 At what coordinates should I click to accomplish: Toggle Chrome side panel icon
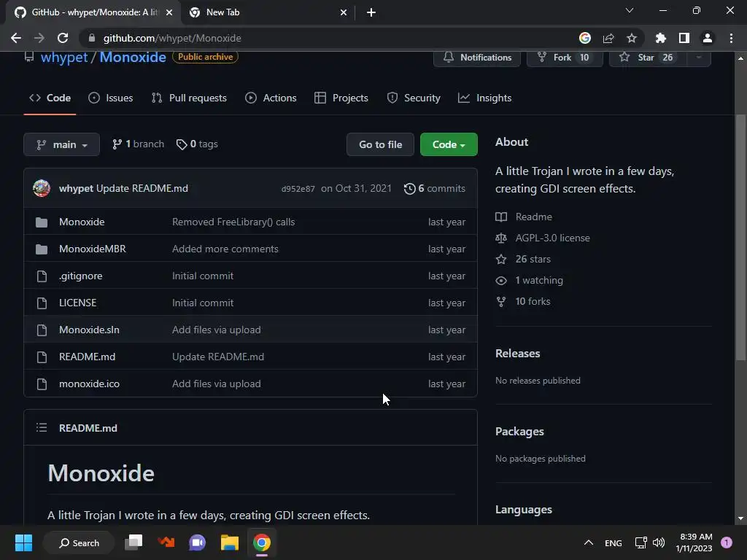[x=684, y=38]
